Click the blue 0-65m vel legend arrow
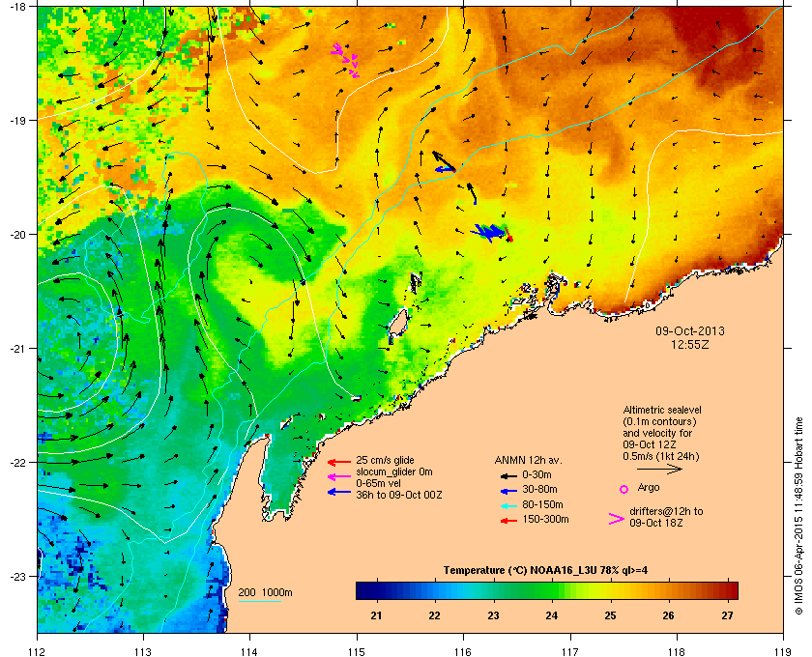The height and width of the screenshot is (657, 812). click(339, 492)
